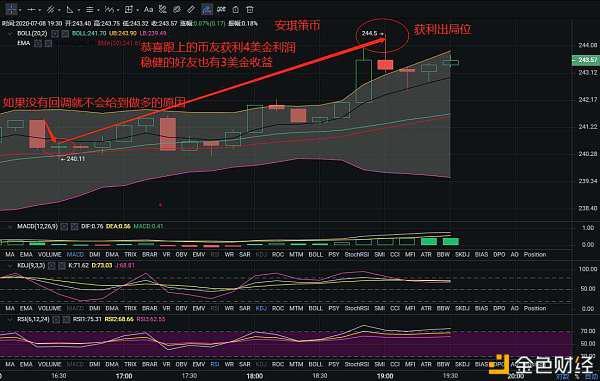Select the horizontal line drawing tool
This screenshot has width=600, height=381.
[x=32, y=9]
